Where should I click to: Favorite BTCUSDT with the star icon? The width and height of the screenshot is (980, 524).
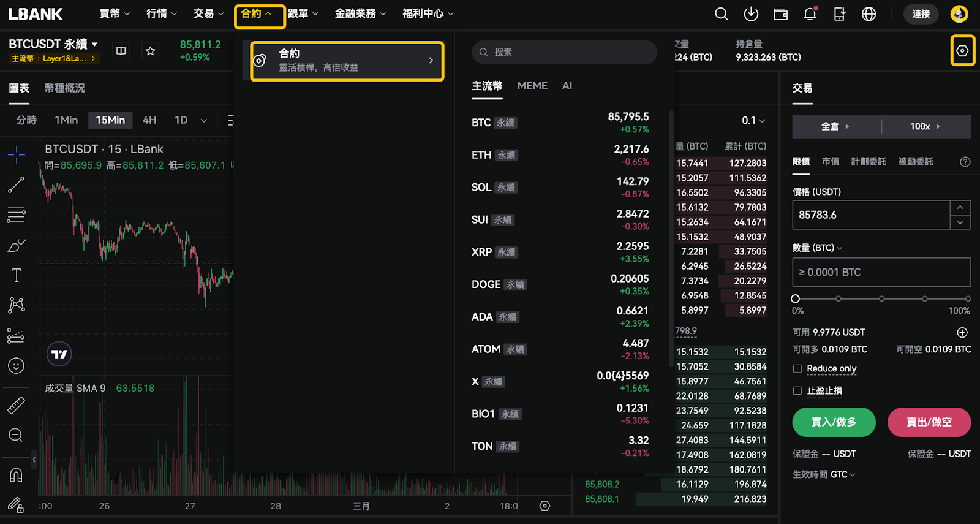click(151, 51)
